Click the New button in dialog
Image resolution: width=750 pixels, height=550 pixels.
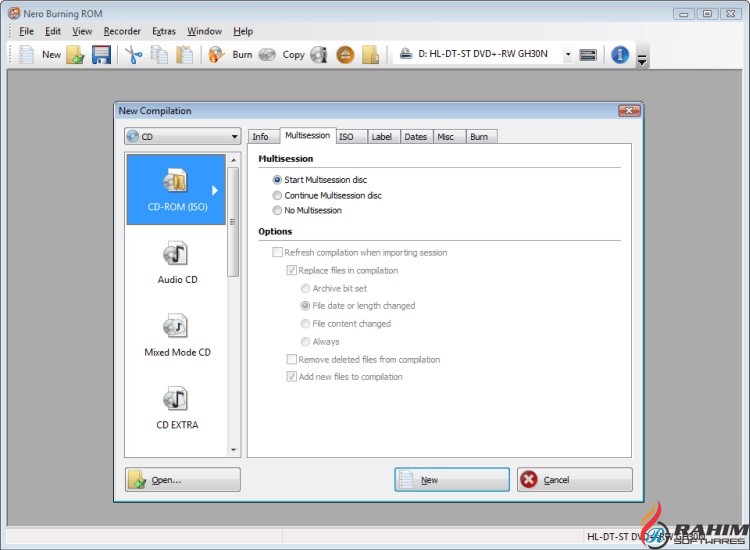[452, 480]
